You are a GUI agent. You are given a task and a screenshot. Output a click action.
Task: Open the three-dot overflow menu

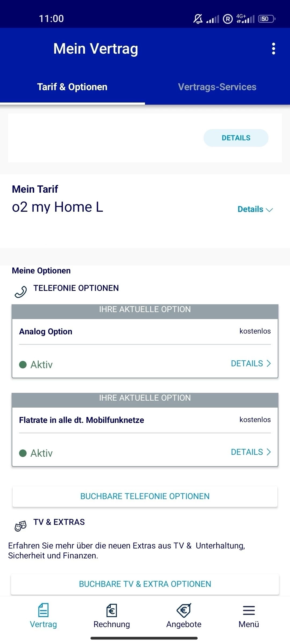pyautogui.click(x=273, y=49)
